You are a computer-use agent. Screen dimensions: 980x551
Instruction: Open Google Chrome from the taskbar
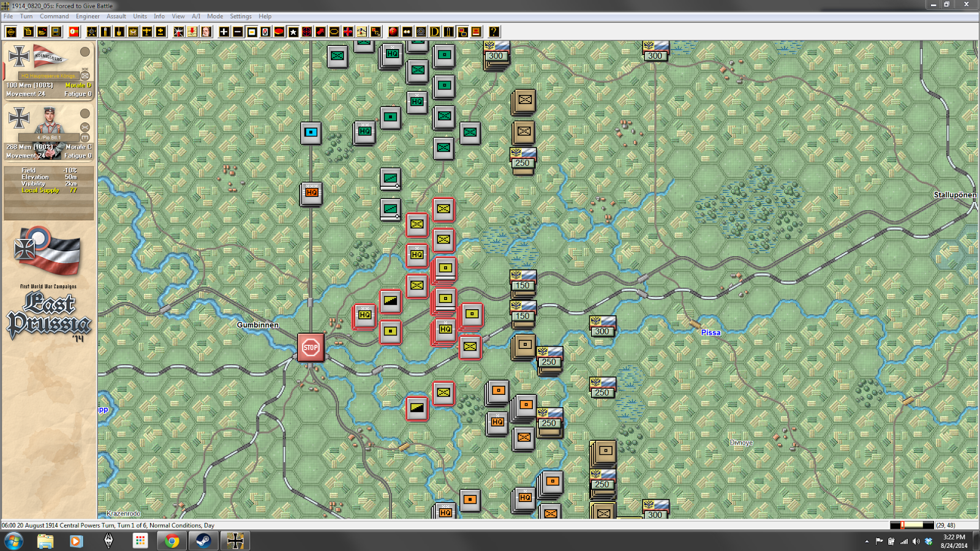171,541
